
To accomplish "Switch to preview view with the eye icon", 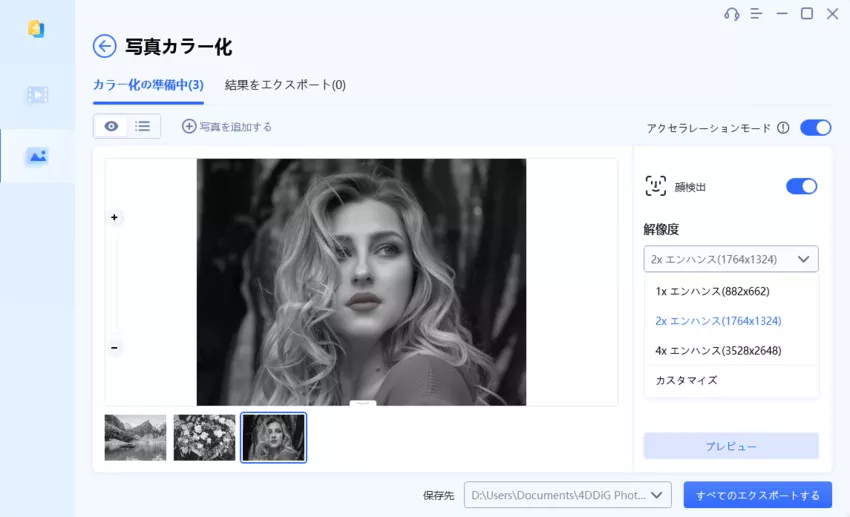I will click(x=111, y=126).
